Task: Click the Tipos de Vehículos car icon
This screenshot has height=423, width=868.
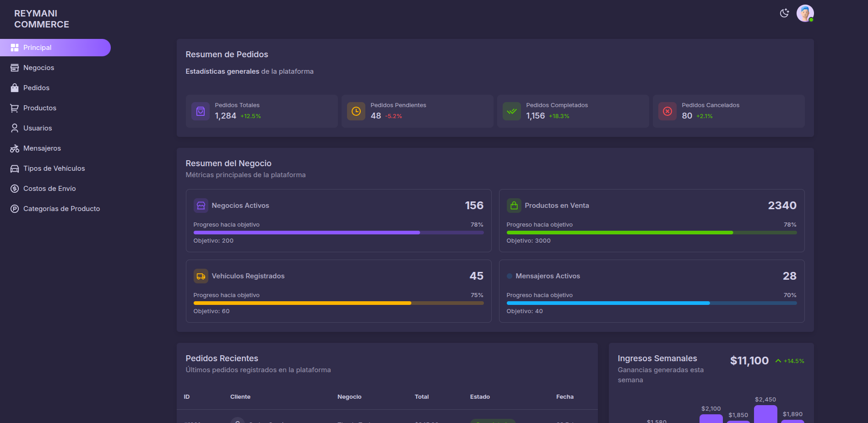Action: (15, 168)
